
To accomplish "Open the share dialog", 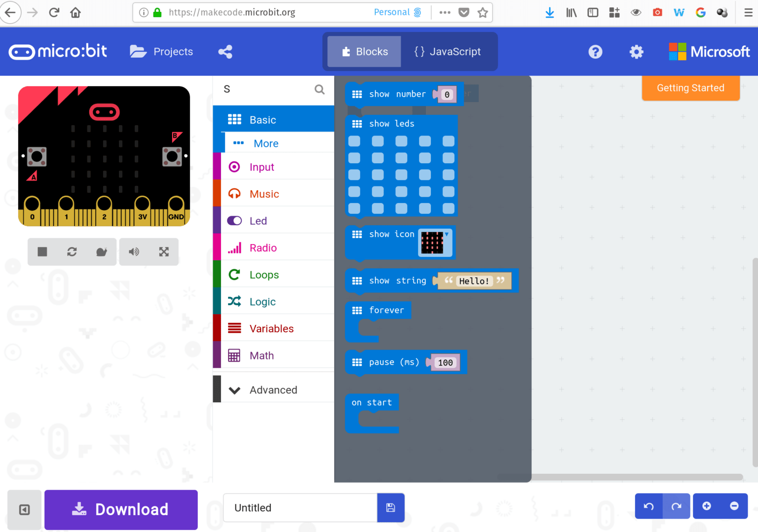I will [225, 51].
